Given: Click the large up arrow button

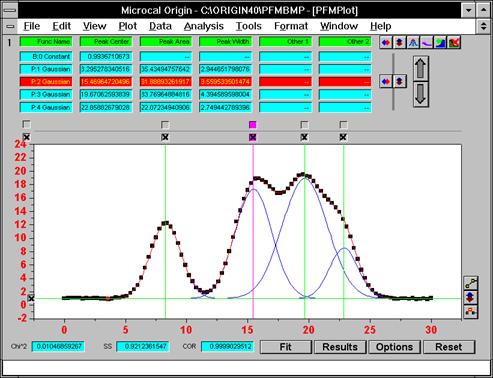Looking at the screenshot, I should point(421,68).
